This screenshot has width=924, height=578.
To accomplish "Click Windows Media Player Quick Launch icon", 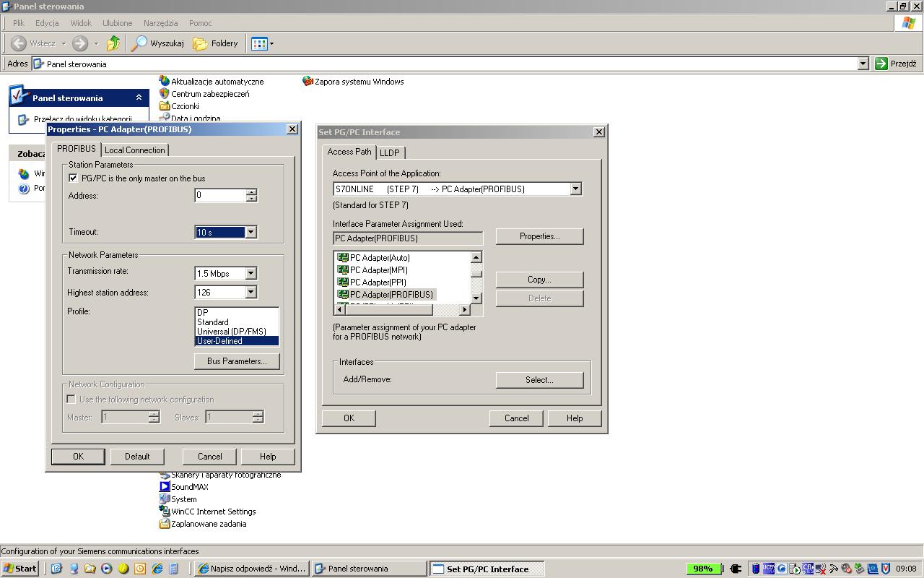I will pyautogui.click(x=107, y=569).
